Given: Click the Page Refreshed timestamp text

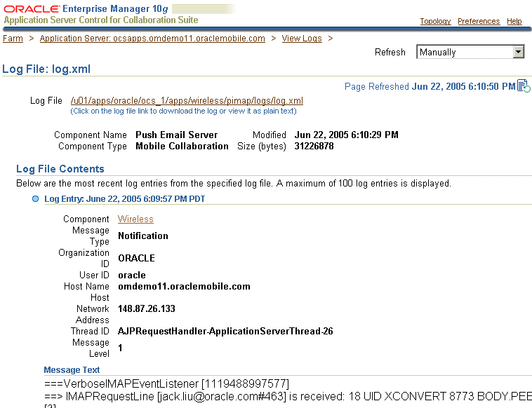Looking at the screenshot, I should coord(430,86).
